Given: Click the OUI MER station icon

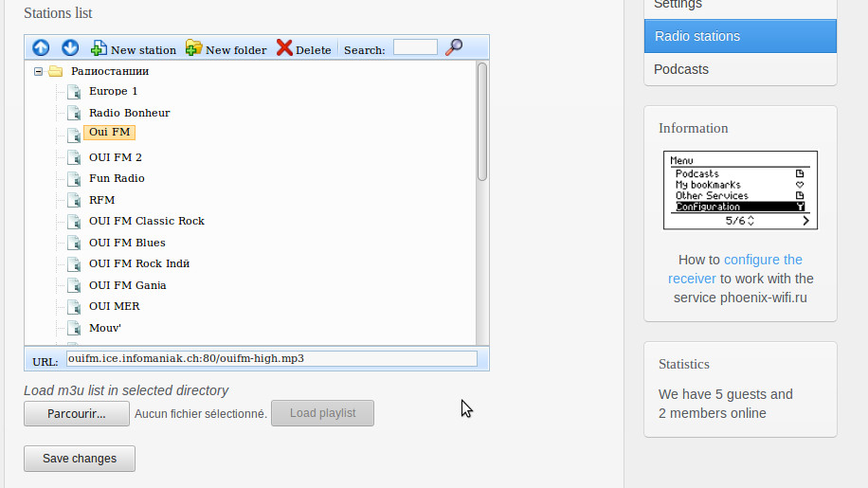Looking at the screenshot, I should click(74, 306).
